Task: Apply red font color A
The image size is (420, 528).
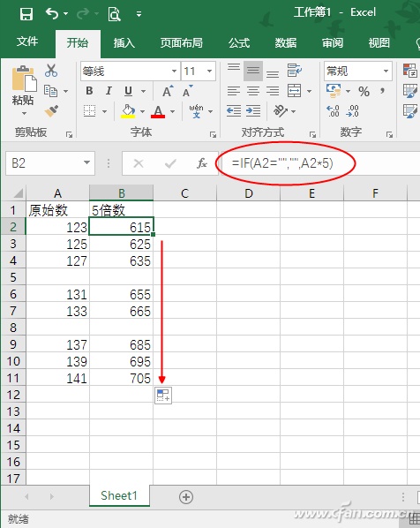Action: 158,111
